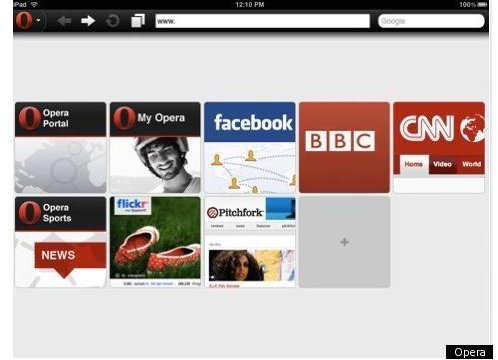The height and width of the screenshot is (360, 498).
Task: Go back with the left arrow
Action: (64, 21)
